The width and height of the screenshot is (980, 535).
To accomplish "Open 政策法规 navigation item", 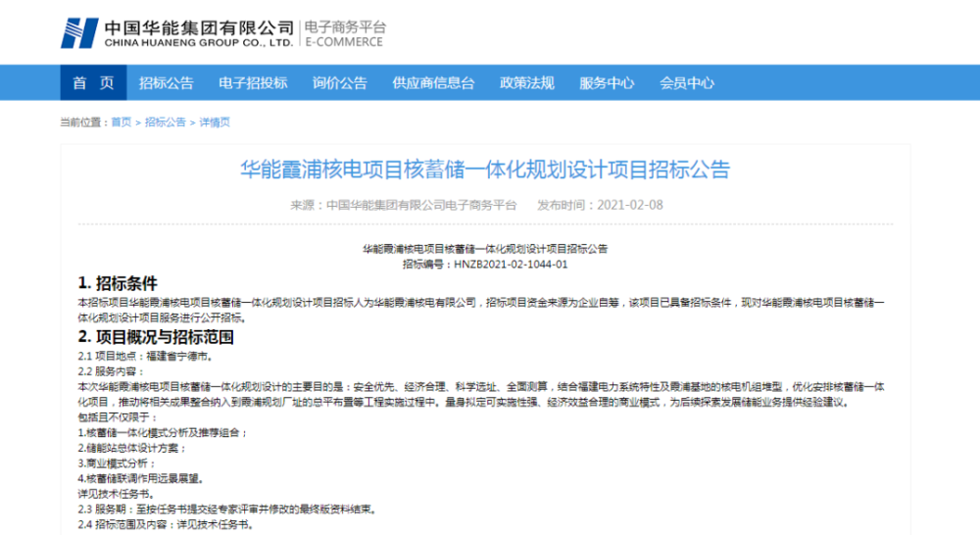I will [527, 82].
